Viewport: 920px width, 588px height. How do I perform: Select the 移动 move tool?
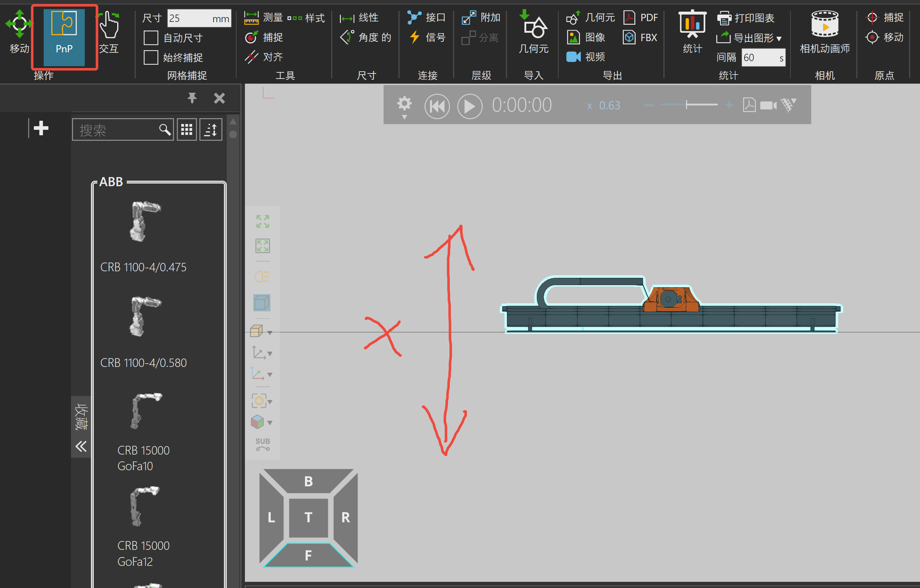[x=19, y=32]
